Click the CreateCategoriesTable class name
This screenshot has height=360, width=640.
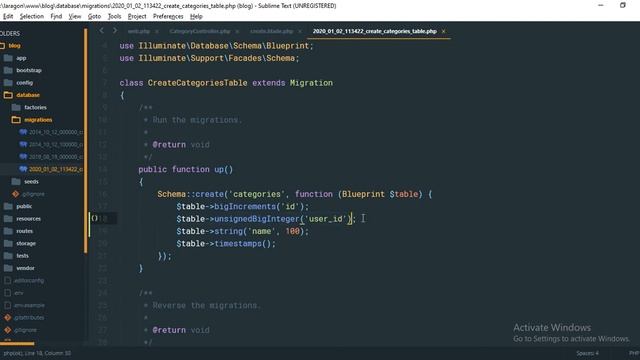point(197,83)
